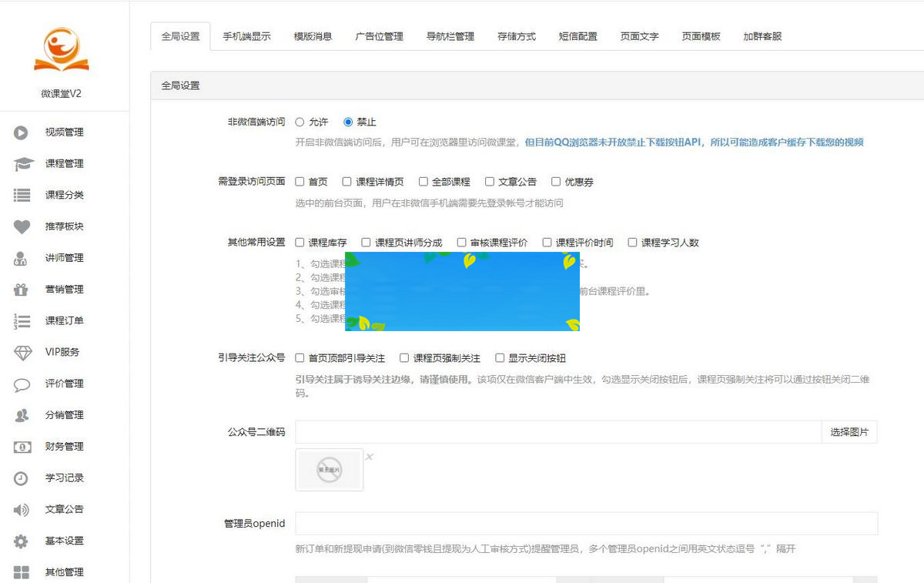This screenshot has height=583, width=924.
Task: Switch to the 短信配置 tab
Action: 578,35
